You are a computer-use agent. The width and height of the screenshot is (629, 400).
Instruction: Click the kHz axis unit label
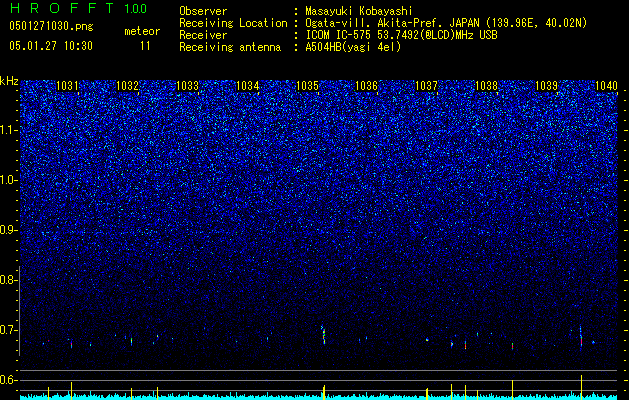(9, 81)
